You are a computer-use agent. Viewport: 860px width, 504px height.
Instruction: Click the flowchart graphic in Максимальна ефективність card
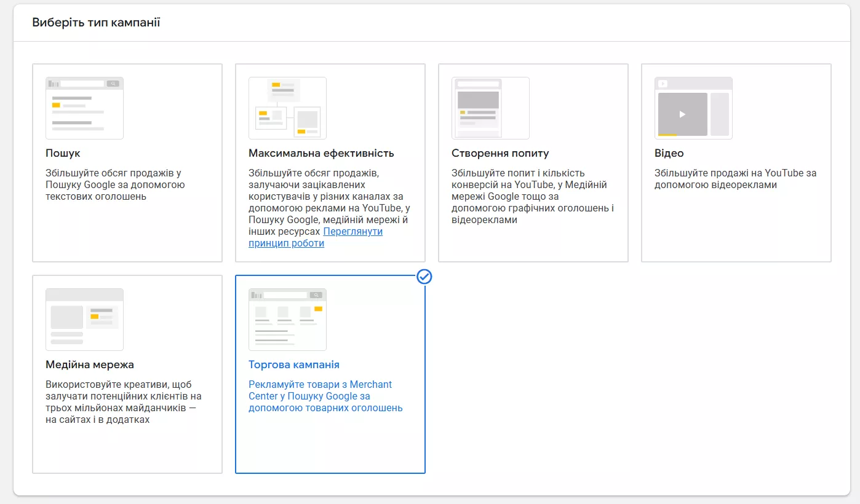[287, 108]
